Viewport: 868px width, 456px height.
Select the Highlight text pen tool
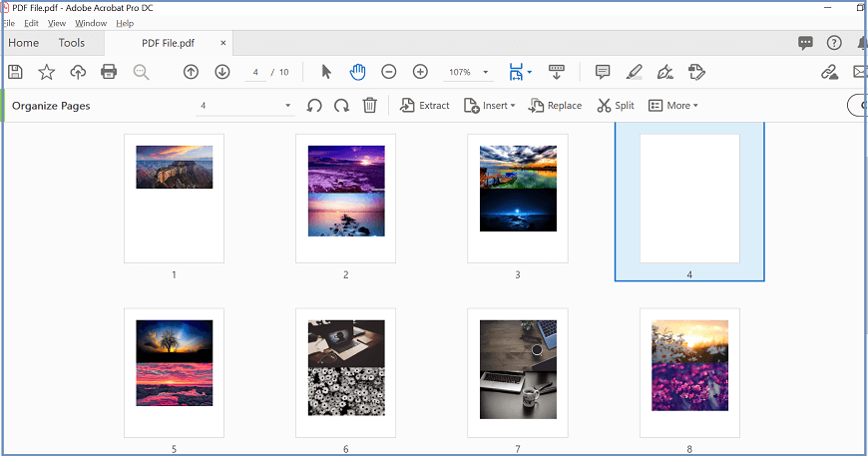point(634,72)
